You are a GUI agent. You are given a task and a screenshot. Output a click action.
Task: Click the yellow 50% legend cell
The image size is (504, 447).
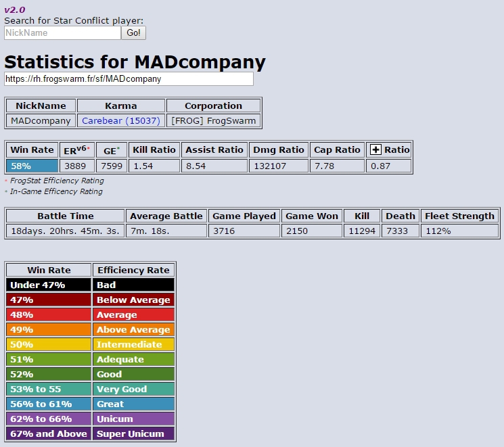49,344
